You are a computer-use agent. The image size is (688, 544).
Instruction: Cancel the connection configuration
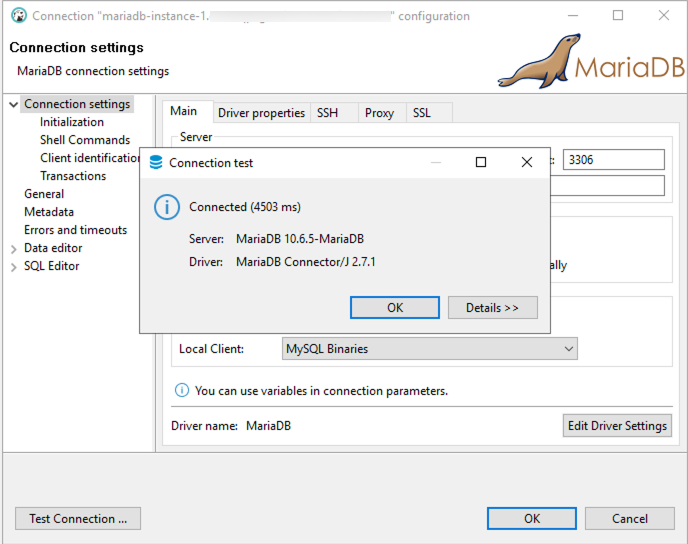coord(629,518)
